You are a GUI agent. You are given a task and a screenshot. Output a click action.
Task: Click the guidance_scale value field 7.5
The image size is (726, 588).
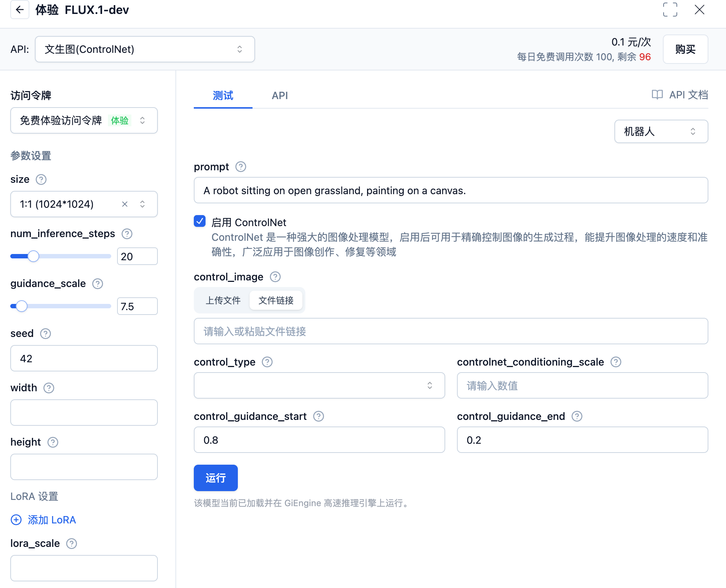137,306
